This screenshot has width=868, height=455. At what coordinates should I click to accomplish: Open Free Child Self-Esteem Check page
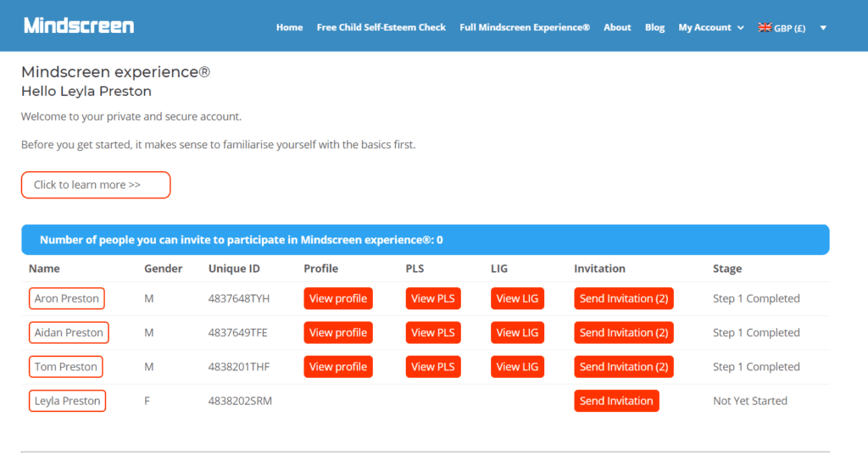pyautogui.click(x=381, y=27)
